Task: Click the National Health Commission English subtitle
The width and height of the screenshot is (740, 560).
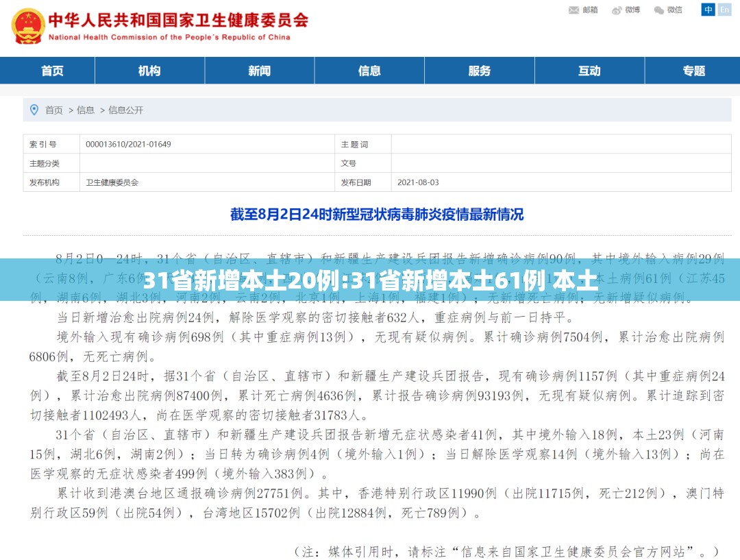Action: click(169, 37)
